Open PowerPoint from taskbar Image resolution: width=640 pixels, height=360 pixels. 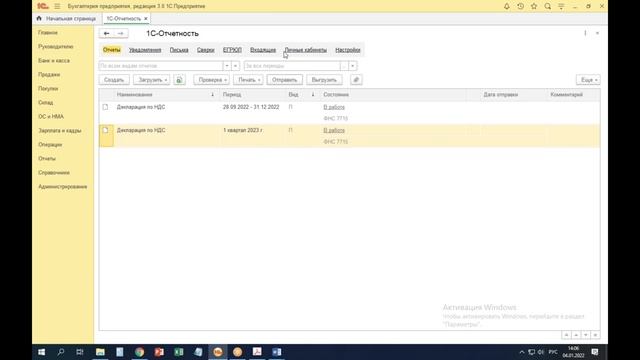coord(159,352)
